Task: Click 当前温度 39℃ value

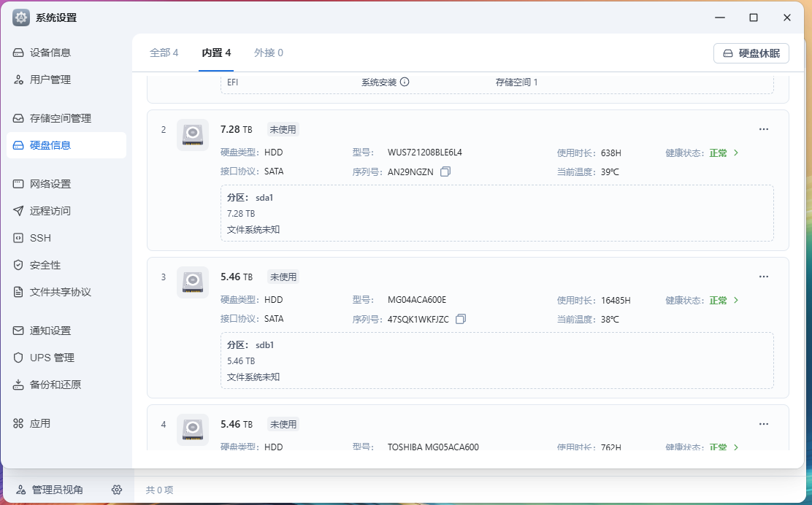Action: 610,172
